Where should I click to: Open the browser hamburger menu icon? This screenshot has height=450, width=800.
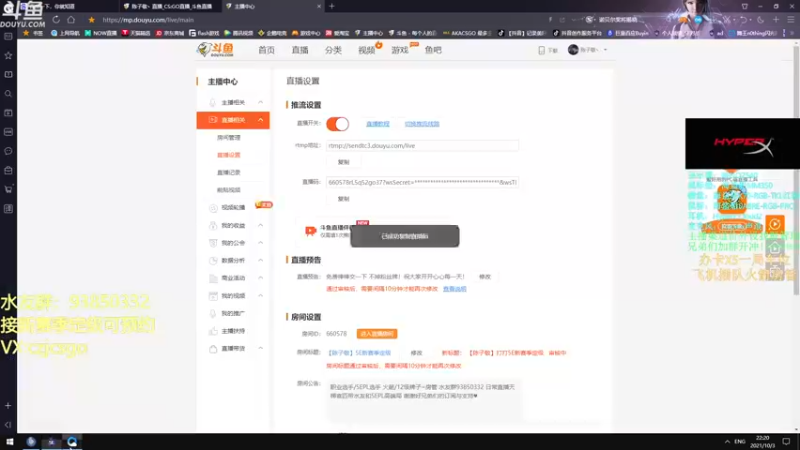coord(790,19)
